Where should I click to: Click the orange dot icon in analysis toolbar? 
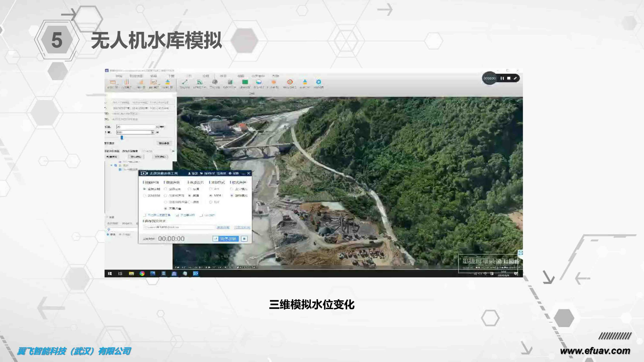tap(274, 82)
